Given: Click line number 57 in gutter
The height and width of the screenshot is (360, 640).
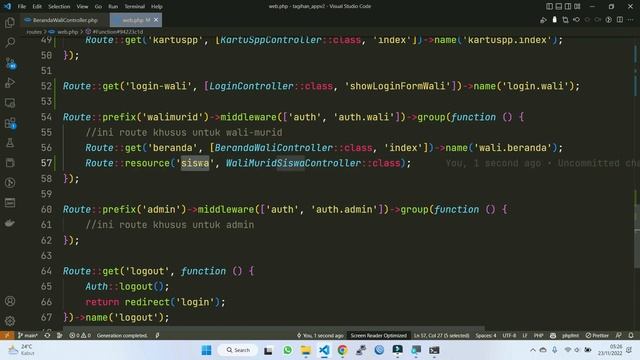Looking at the screenshot, I should pyautogui.click(x=47, y=163).
